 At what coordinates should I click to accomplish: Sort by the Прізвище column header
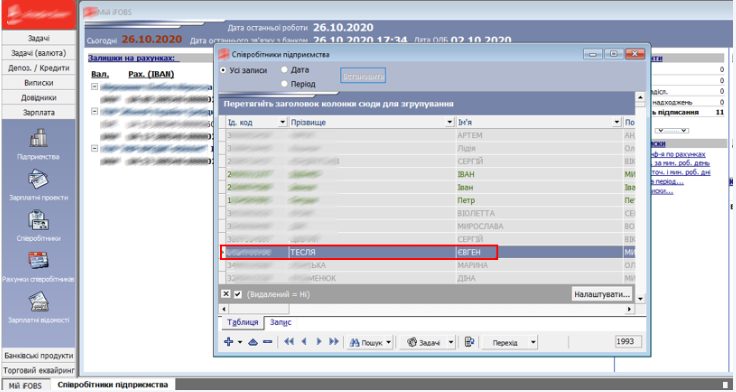tap(367, 123)
